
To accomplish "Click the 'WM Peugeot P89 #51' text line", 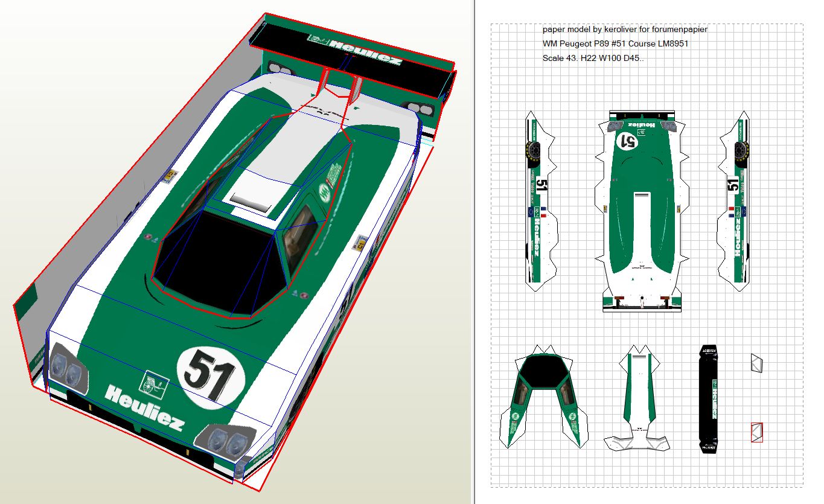I will [x=615, y=43].
